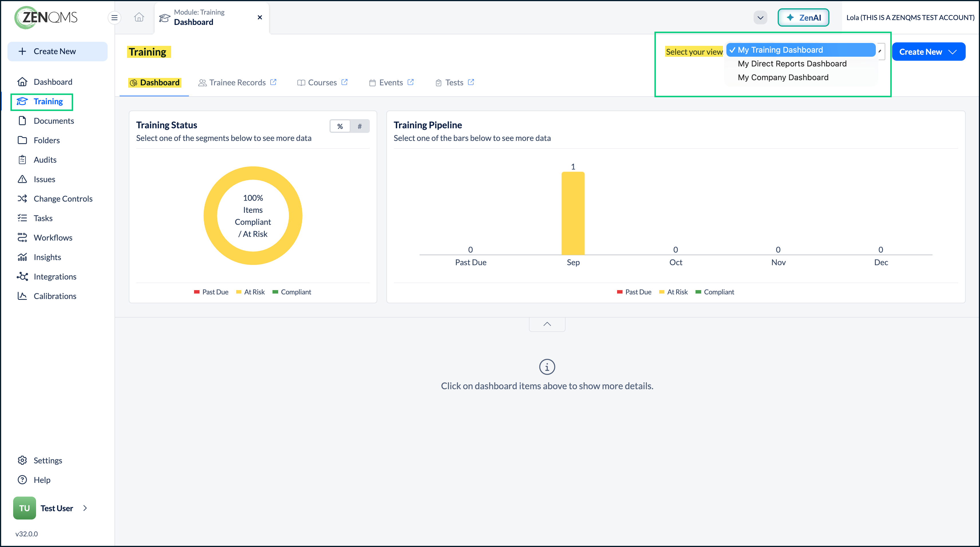Switch Training Status to number view
The height and width of the screenshot is (547, 980).
pyautogui.click(x=359, y=126)
